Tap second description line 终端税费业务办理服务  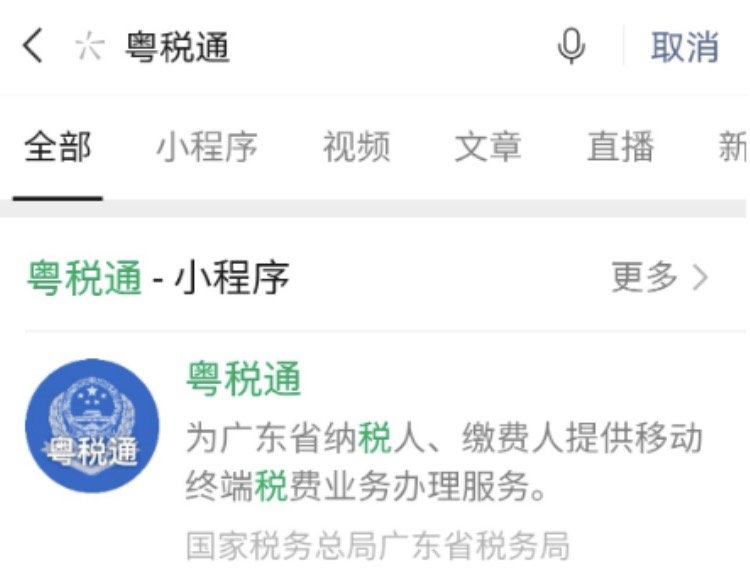tap(366, 486)
